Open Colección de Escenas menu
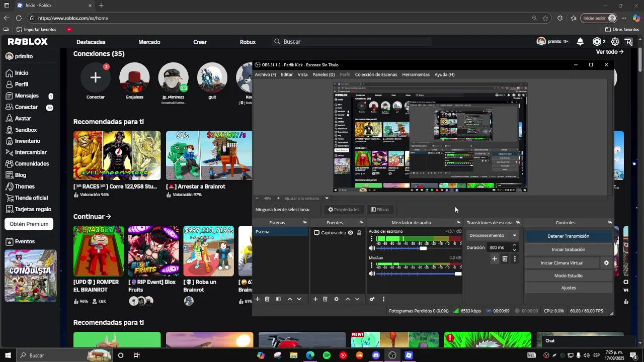The image size is (644, 362). [x=376, y=74]
